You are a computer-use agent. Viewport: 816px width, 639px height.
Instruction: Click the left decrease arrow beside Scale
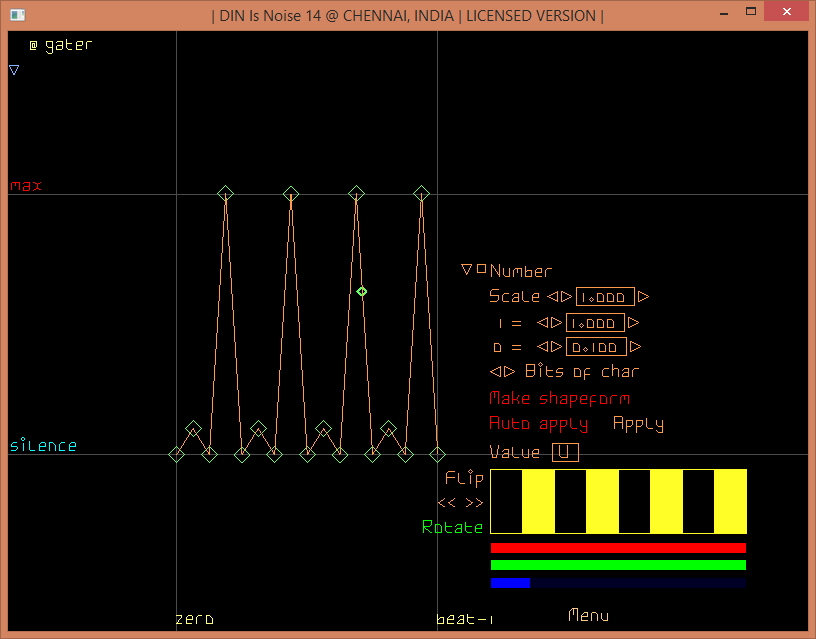pyautogui.click(x=551, y=297)
